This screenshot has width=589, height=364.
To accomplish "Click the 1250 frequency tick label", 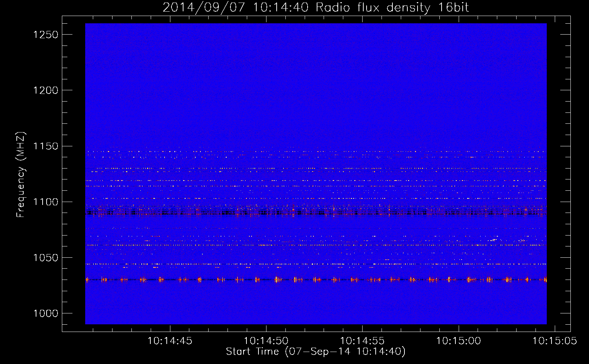I will pos(46,35).
